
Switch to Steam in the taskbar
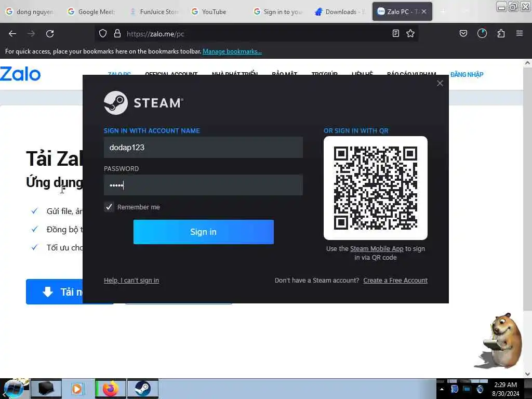[143, 389]
